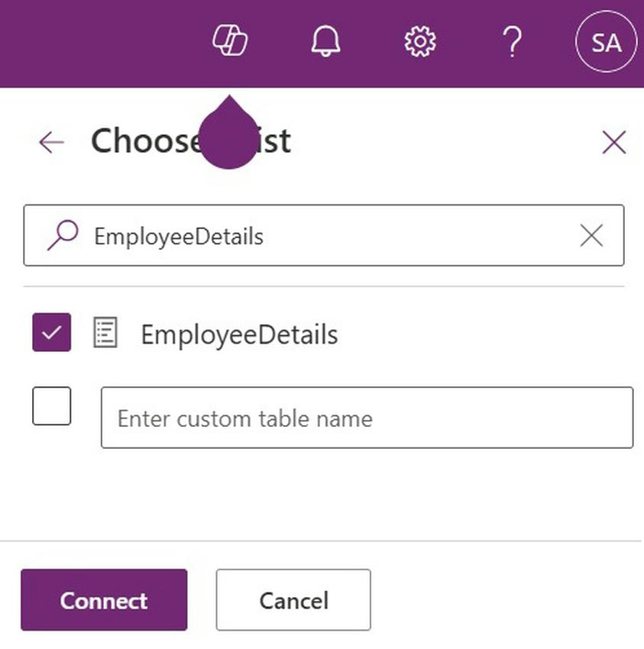Open the SA account avatar
644x649 pixels.
(x=606, y=42)
